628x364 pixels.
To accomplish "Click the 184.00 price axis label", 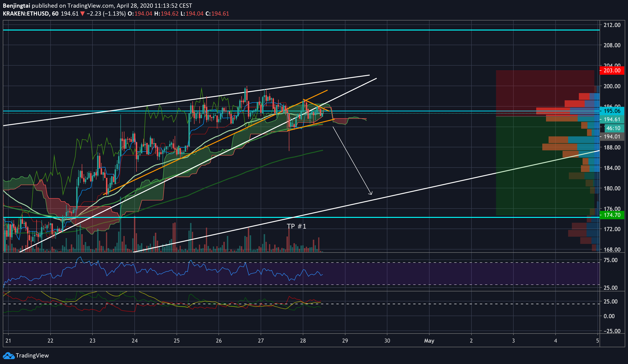I will coord(612,168).
